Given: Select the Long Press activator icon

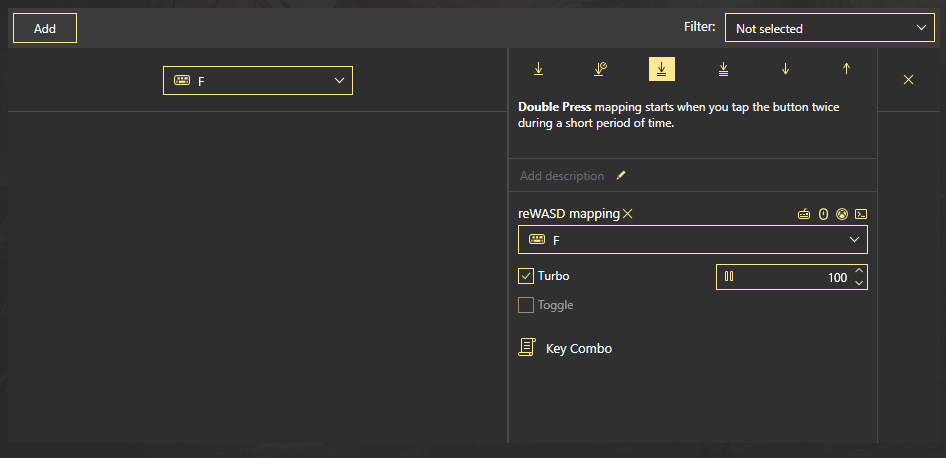Looking at the screenshot, I should click(600, 69).
